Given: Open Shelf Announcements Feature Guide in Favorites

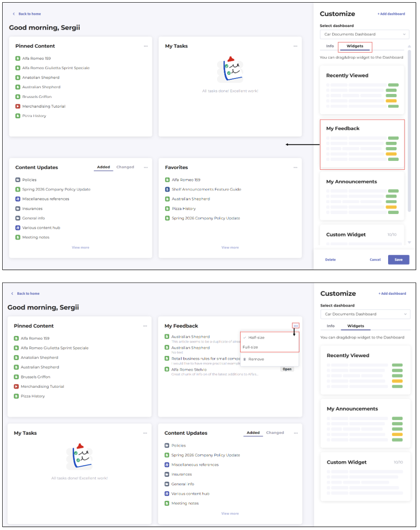Looking at the screenshot, I should pyautogui.click(x=206, y=189).
